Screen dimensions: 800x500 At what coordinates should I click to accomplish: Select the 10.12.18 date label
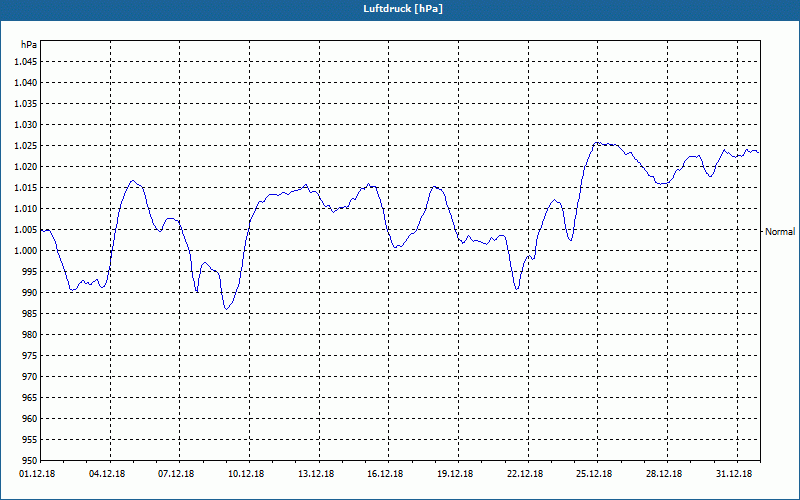(x=246, y=474)
